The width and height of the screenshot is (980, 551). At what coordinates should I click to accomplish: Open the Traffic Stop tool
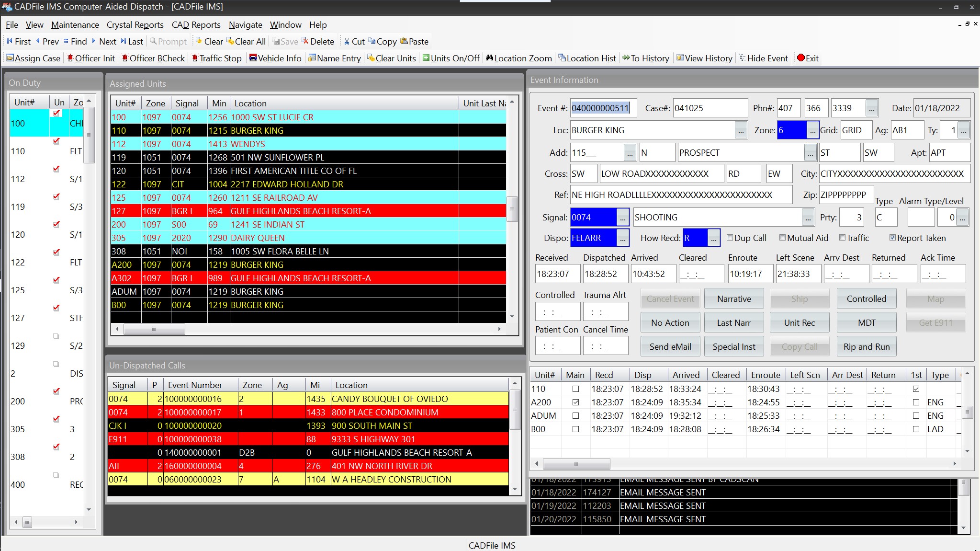[195, 58]
